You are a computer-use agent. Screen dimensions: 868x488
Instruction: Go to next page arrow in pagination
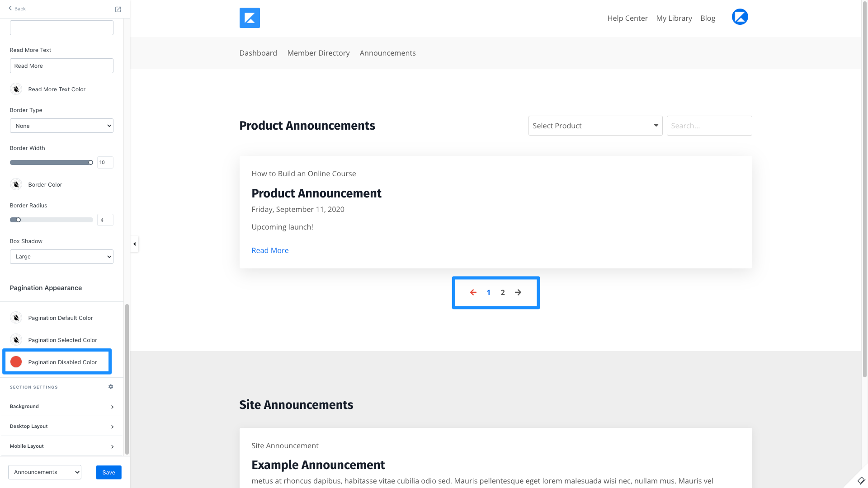518,292
